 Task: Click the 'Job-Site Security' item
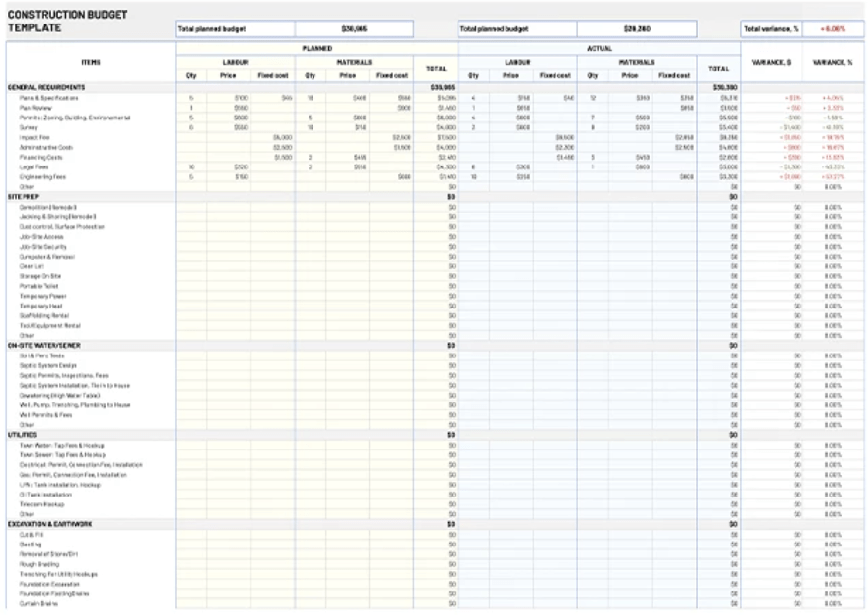43,247
